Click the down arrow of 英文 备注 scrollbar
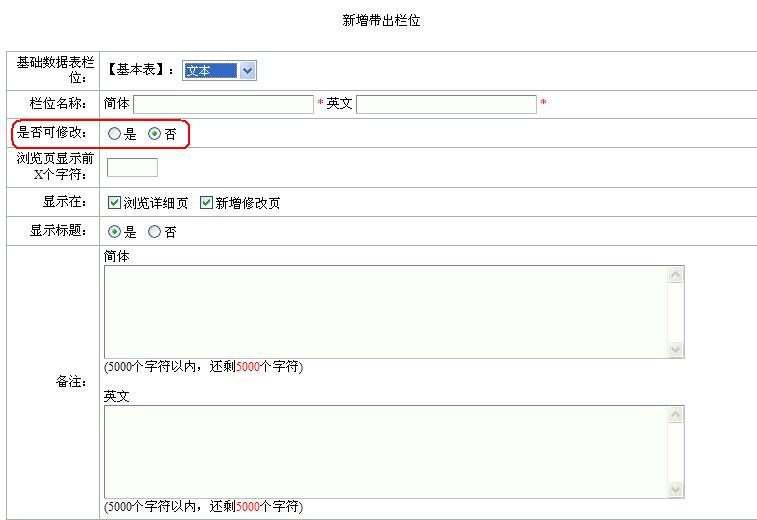The width and height of the screenshot is (757, 520). click(676, 489)
